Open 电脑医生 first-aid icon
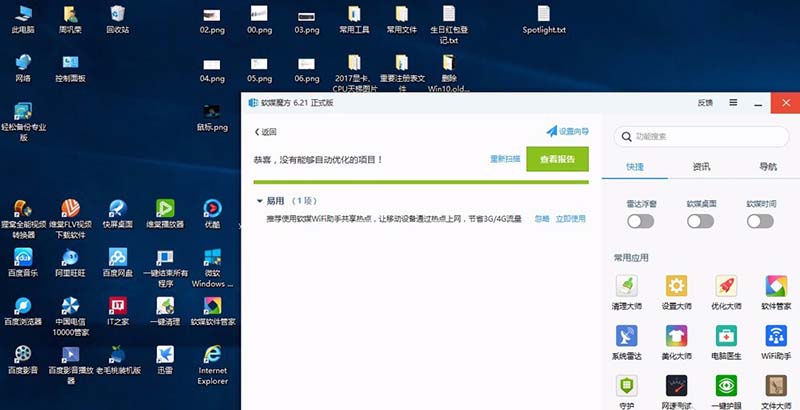 [727, 336]
